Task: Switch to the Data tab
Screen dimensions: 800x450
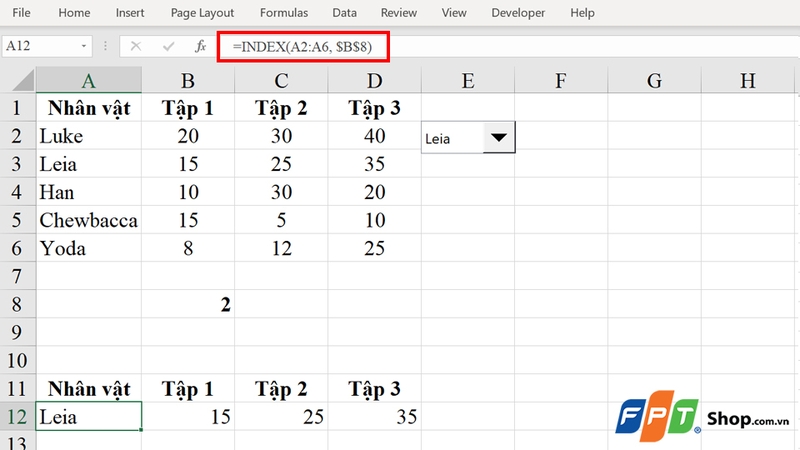Action: [x=344, y=13]
